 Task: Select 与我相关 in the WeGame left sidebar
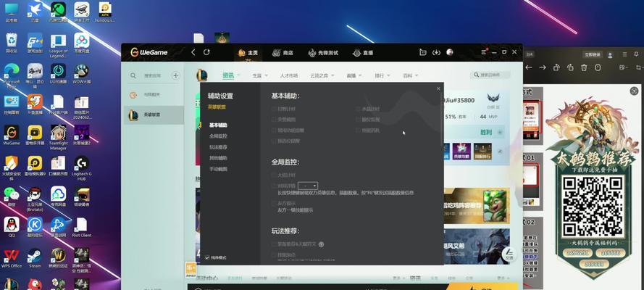(154, 95)
